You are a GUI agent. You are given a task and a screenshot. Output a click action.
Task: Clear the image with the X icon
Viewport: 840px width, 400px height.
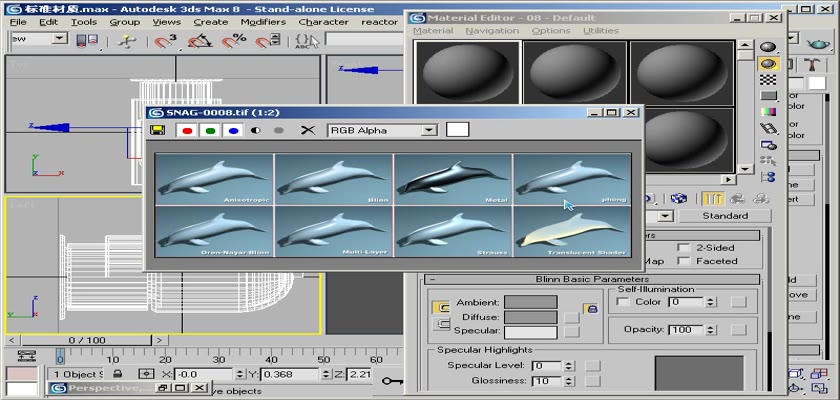pyautogui.click(x=308, y=130)
